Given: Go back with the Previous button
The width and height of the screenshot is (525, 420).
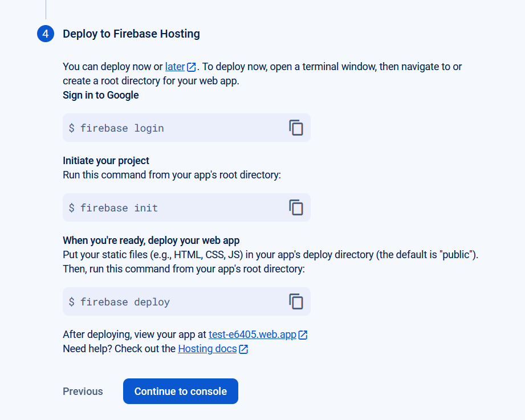Looking at the screenshot, I should coord(83,392).
